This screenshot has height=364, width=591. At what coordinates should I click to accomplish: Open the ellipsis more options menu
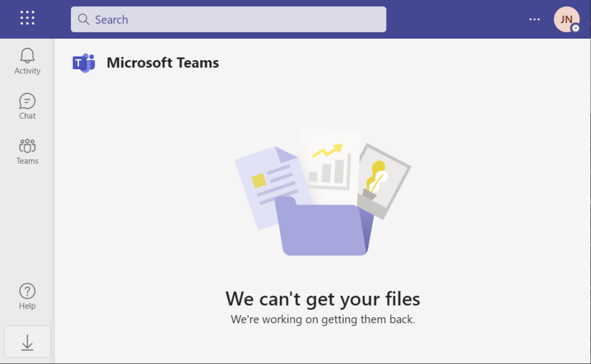coord(534,19)
